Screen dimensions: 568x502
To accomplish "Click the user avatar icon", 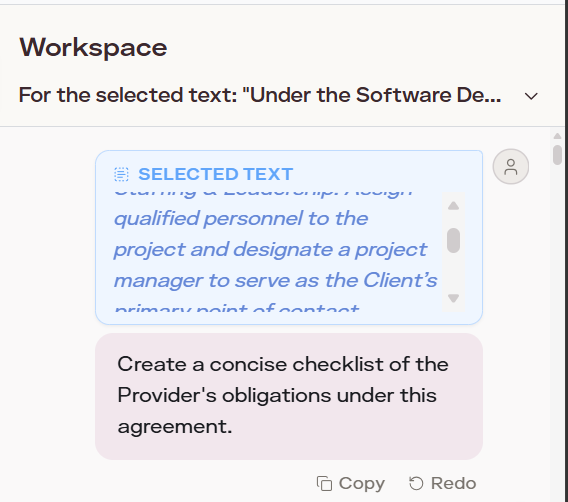I will (x=510, y=167).
